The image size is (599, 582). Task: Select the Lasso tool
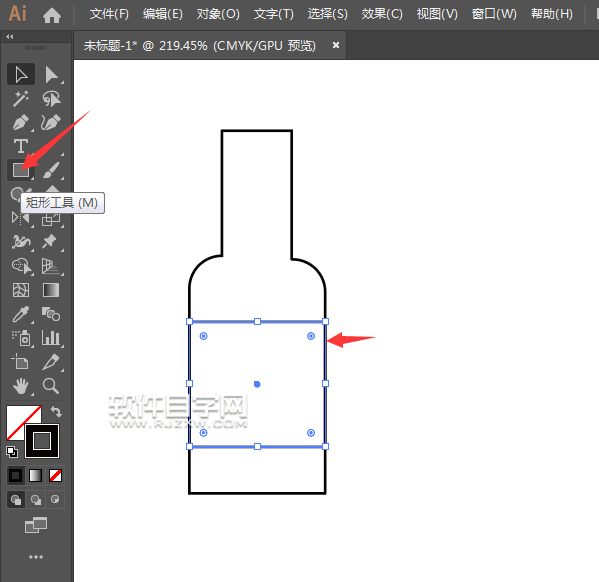(x=51, y=99)
